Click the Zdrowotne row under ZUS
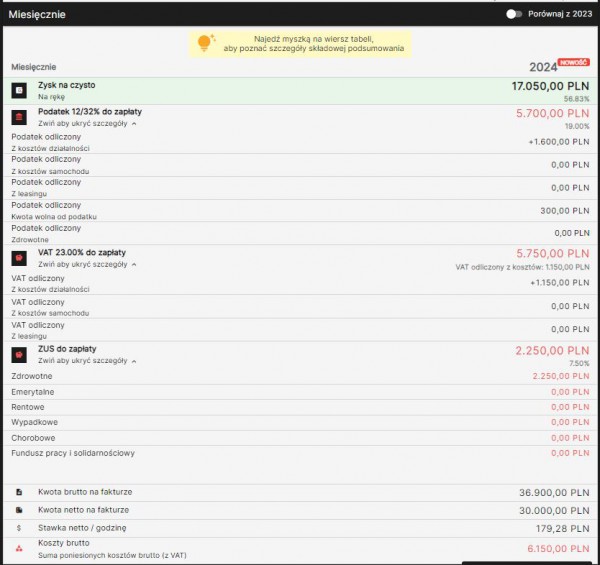This screenshot has width=600, height=565. click(x=300, y=377)
